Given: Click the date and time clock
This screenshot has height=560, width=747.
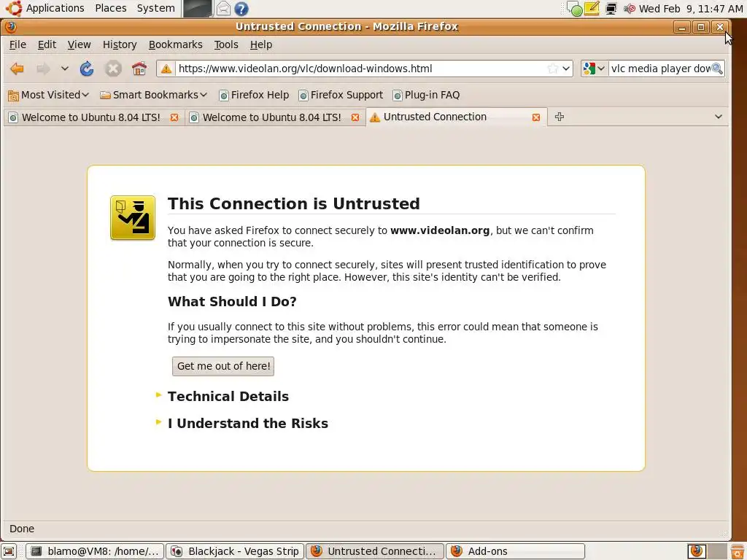Looking at the screenshot, I should point(690,9).
